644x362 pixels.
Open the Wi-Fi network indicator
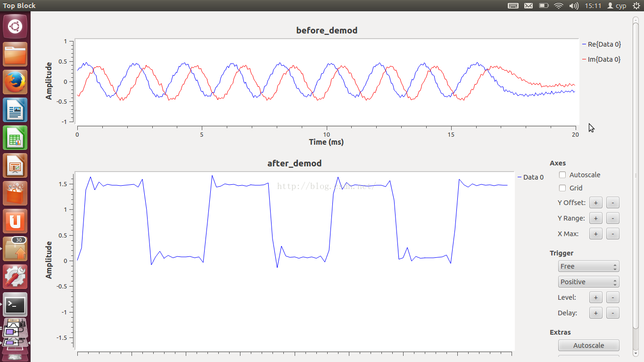point(559,6)
